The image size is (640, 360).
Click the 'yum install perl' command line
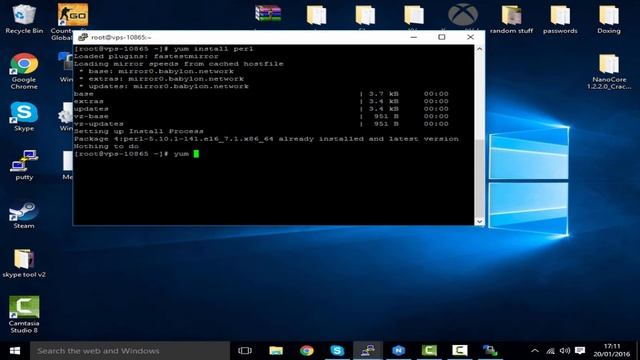pyautogui.click(x=164, y=49)
